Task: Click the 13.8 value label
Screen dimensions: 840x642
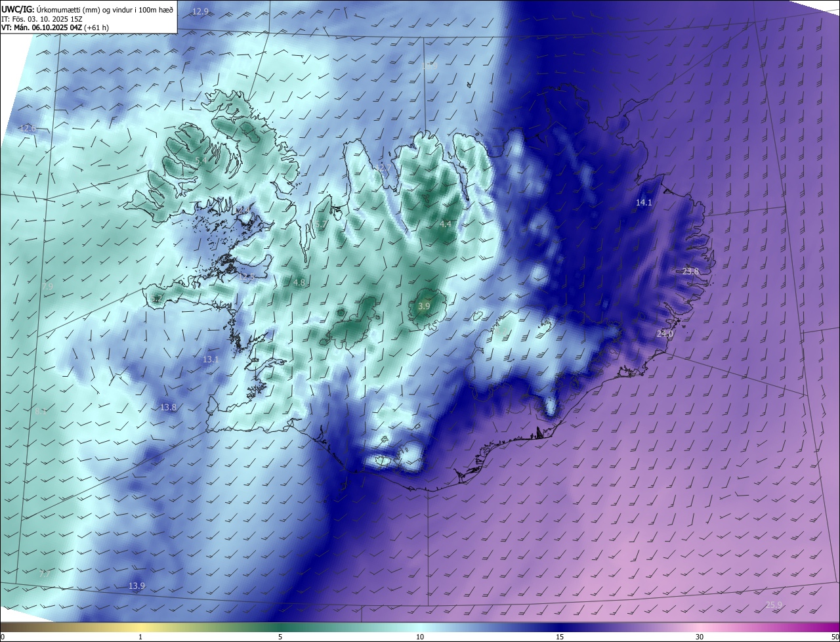Action: click(169, 408)
